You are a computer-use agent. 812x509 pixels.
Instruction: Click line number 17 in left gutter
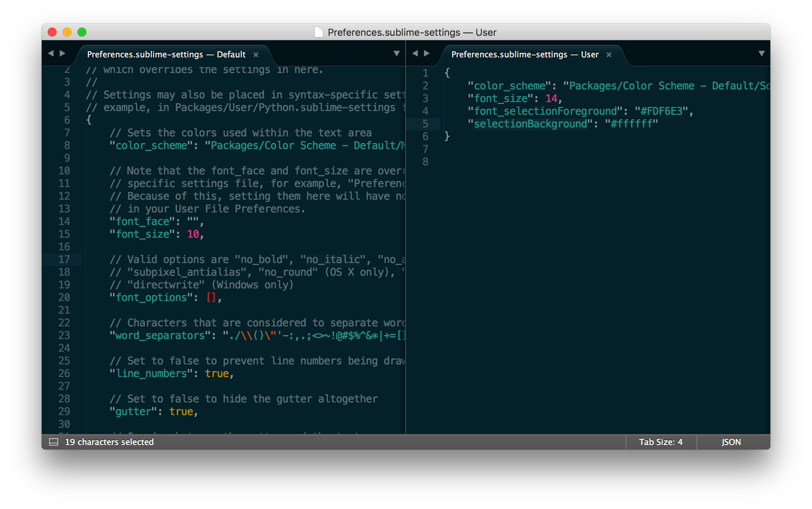[x=64, y=259]
